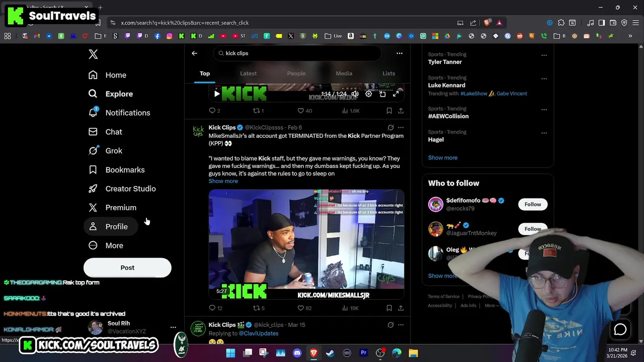Click the Brave Shields lion icon

pos(487,23)
